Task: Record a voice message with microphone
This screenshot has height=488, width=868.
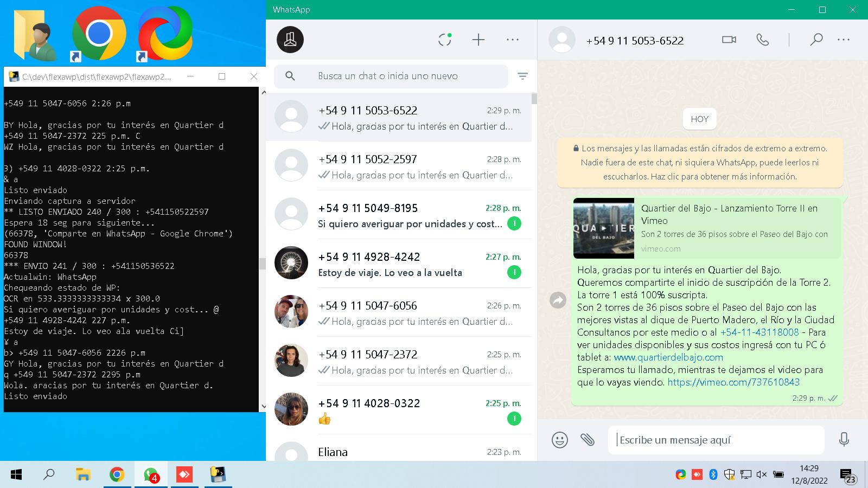Action: point(844,439)
